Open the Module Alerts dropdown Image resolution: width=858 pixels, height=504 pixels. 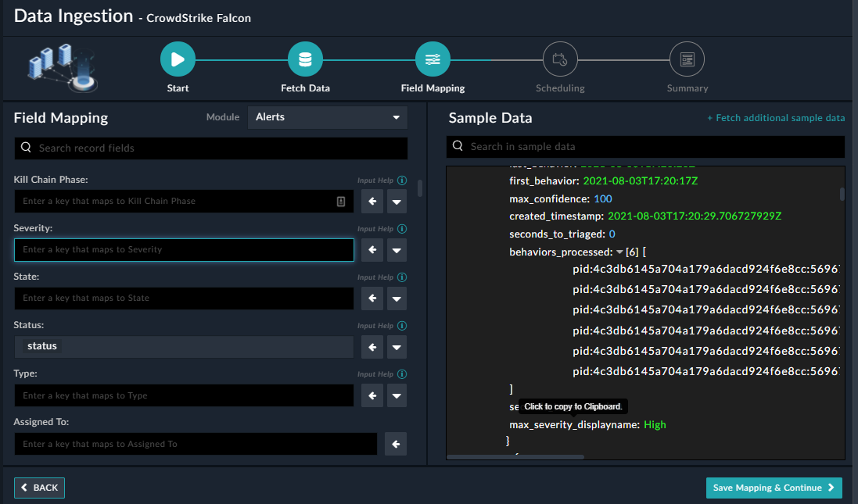tap(328, 117)
